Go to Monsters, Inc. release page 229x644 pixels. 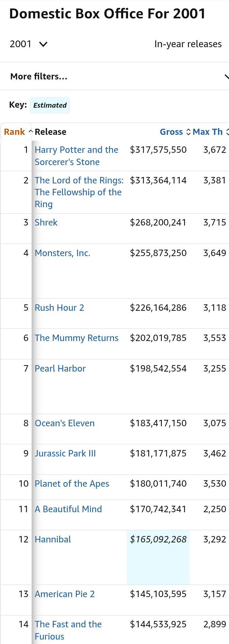(x=62, y=253)
